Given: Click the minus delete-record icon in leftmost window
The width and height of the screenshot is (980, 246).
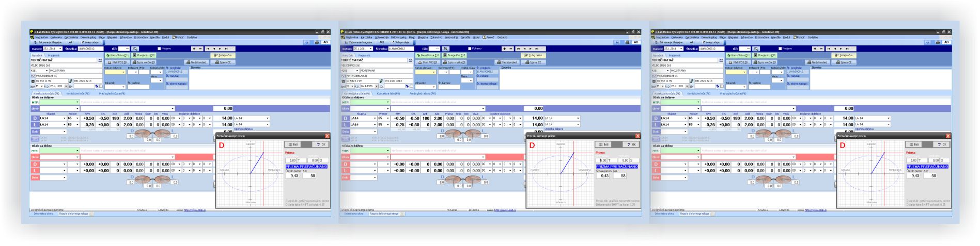Looking at the screenshot, I should click(200, 49).
